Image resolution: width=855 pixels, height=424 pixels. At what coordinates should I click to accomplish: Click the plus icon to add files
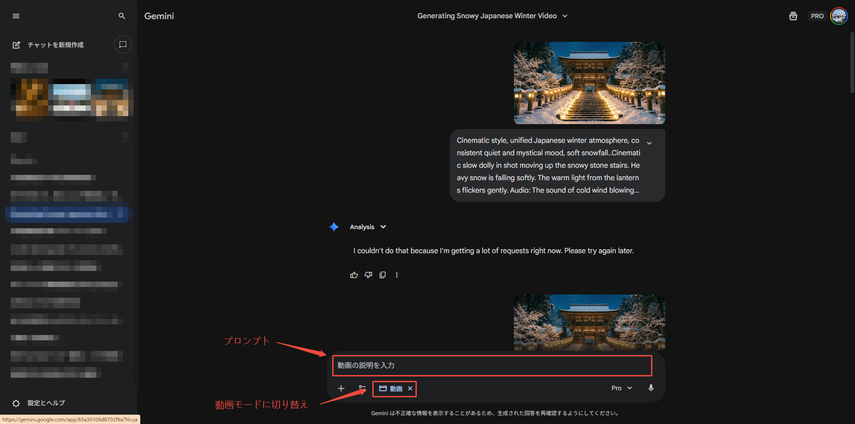pos(341,389)
